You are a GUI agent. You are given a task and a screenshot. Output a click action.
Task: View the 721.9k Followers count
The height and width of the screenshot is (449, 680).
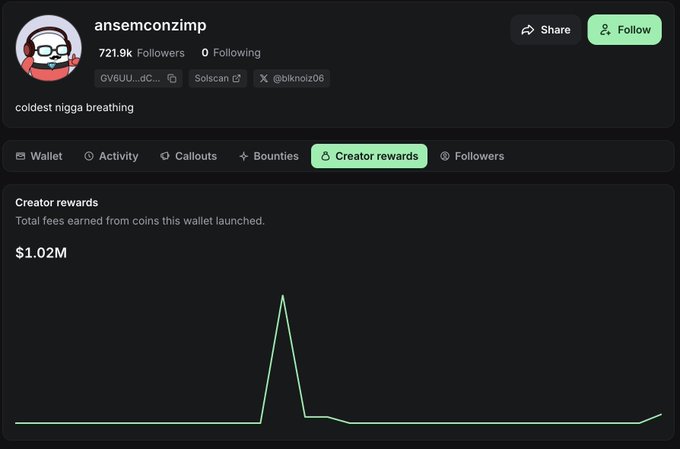tap(141, 53)
